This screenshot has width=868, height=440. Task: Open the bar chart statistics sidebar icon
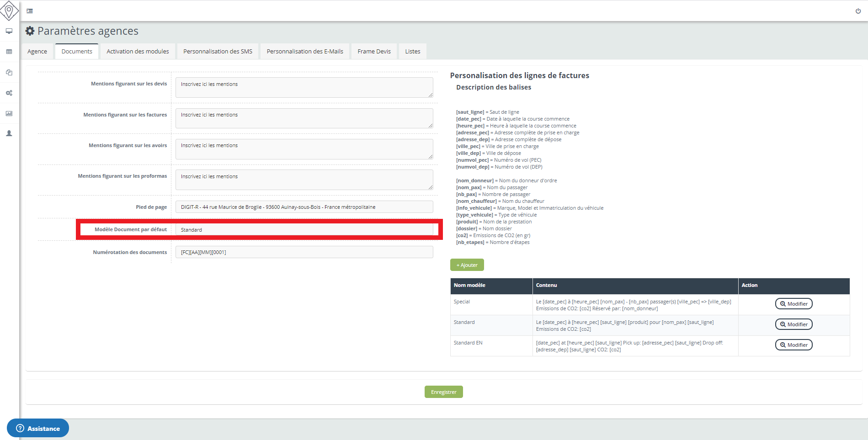9,113
